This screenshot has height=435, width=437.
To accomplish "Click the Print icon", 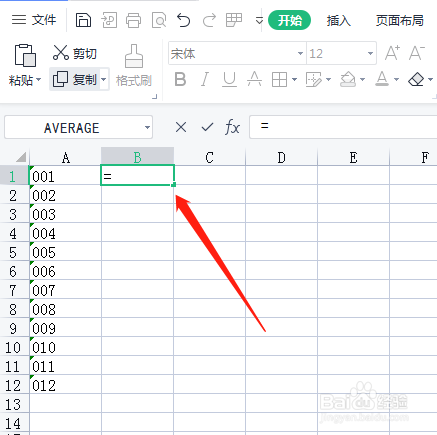I will 133,20.
